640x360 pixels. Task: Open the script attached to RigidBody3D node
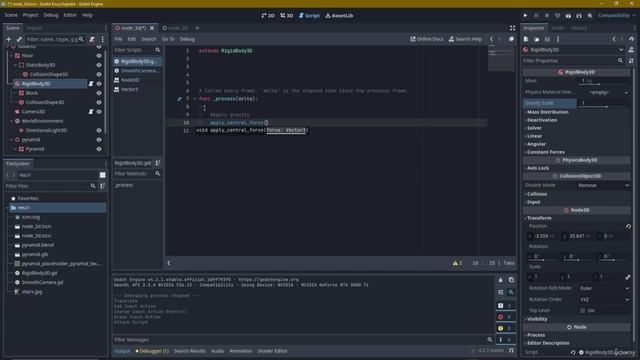click(91, 84)
